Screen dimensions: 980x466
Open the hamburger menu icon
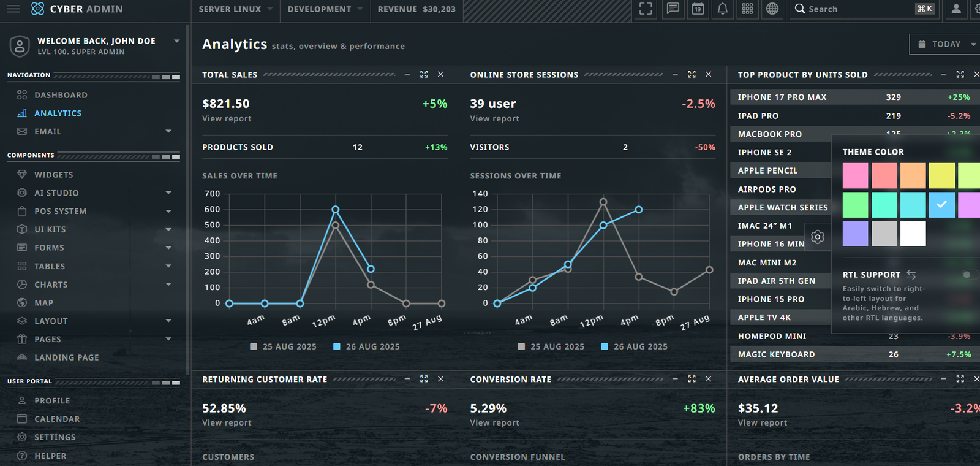click(13, 9)
